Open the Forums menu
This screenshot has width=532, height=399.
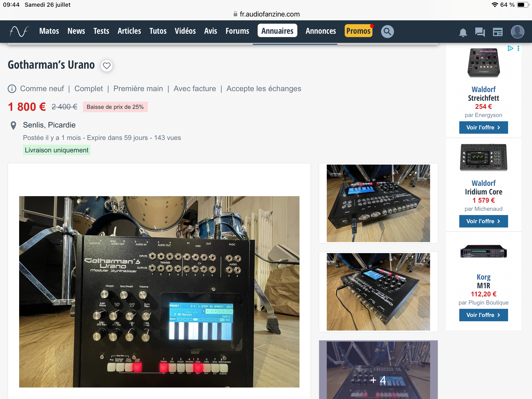237,31
